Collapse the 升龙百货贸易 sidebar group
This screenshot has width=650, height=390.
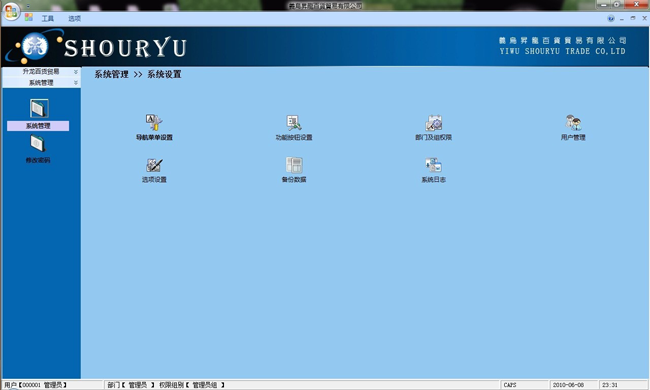point(76,72)
